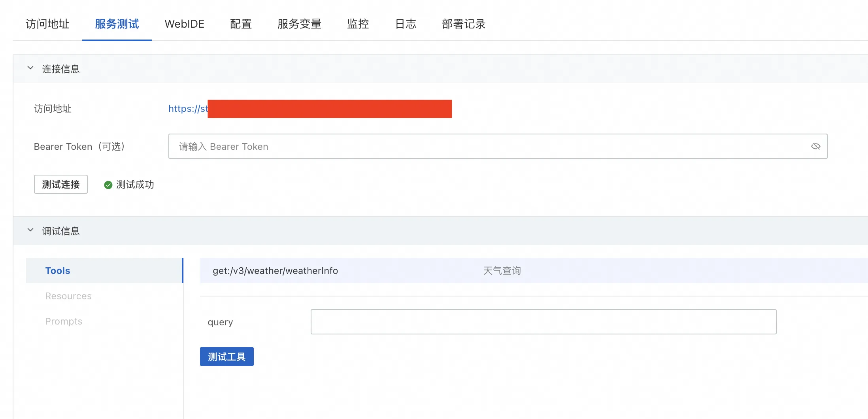The width and height of the screenshot is (868, 419).
Task: Open the Prompts sidebar item
Action: pyautogui.click(x=64, y=321)
